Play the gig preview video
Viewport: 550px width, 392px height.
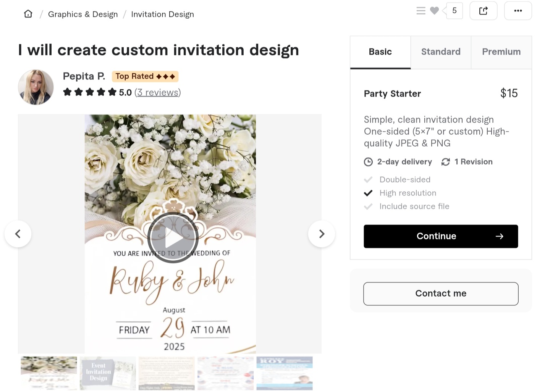(173, 237)
